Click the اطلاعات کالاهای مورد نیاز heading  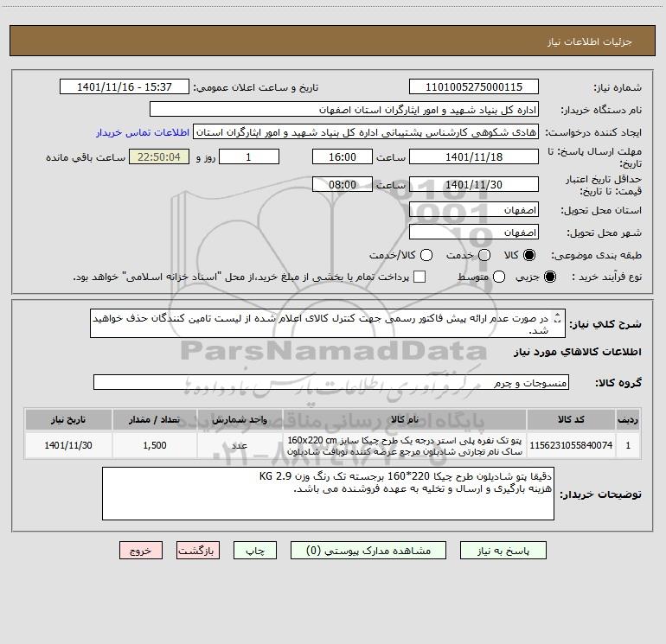coord(578,352)
